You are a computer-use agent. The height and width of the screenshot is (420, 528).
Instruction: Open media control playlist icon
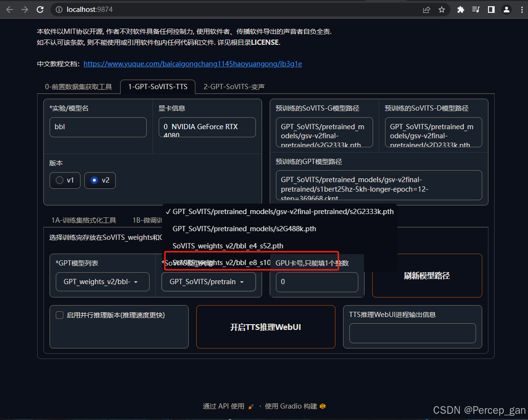[476, 10]
